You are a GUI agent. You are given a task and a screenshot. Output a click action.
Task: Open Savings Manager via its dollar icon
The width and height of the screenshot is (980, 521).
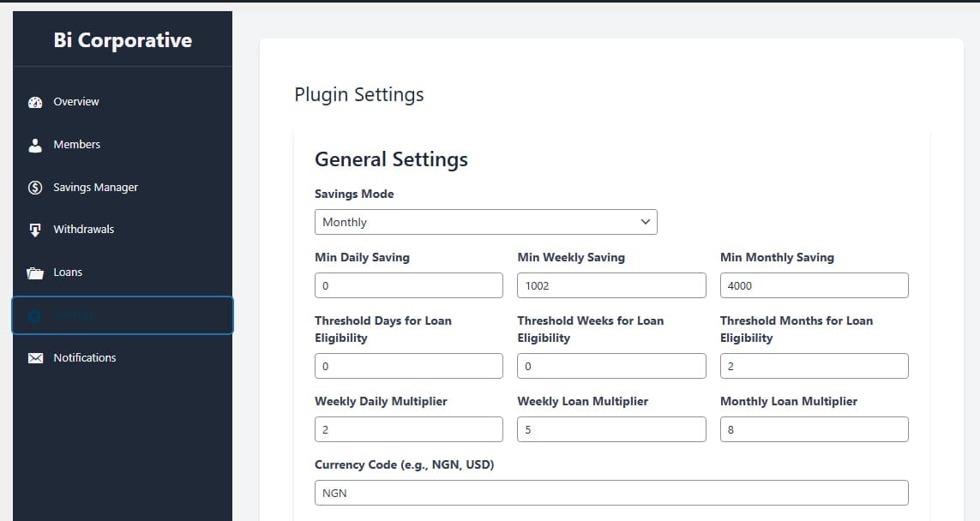pos(35,188)
